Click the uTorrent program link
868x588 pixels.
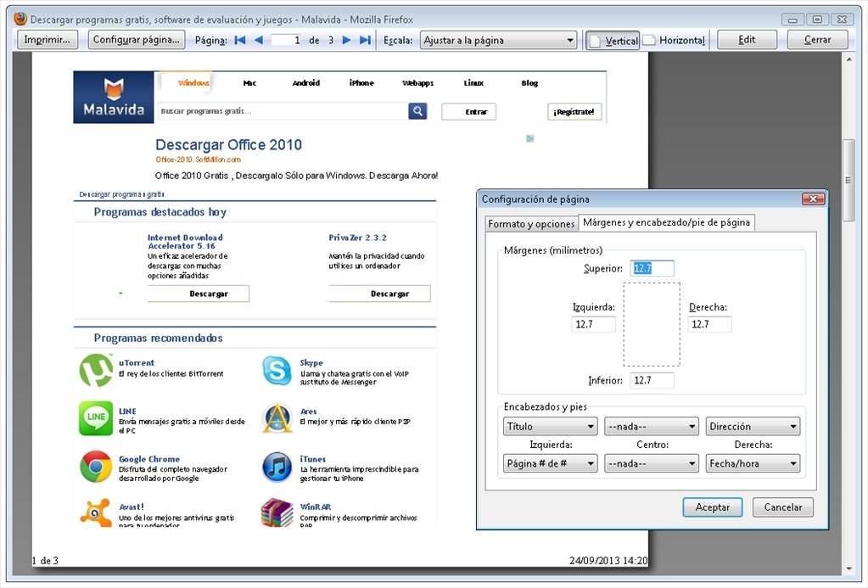136,362
